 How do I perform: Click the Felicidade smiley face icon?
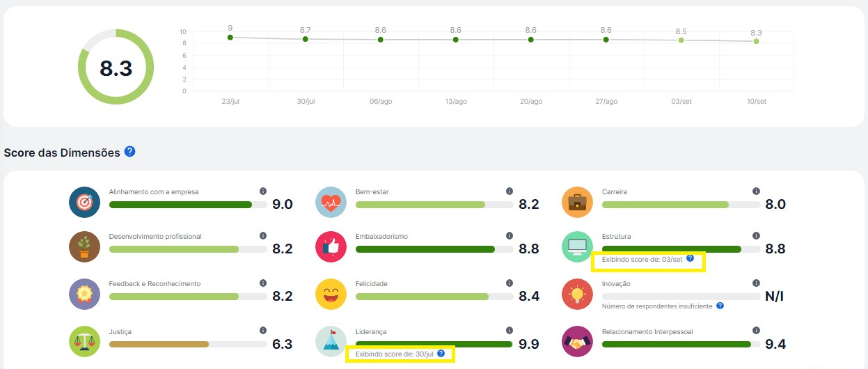point(331,294)
